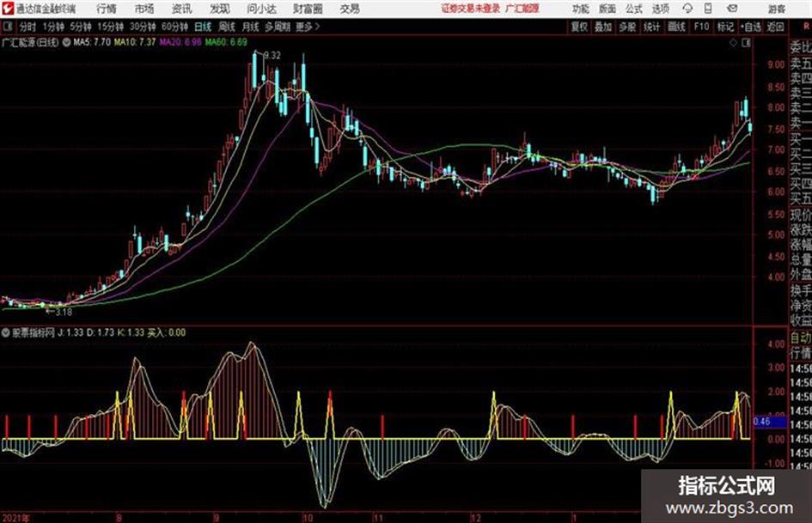The image size is (812, 523).
Task: Select the 1分钟 period tab
Action: [53, 27]
